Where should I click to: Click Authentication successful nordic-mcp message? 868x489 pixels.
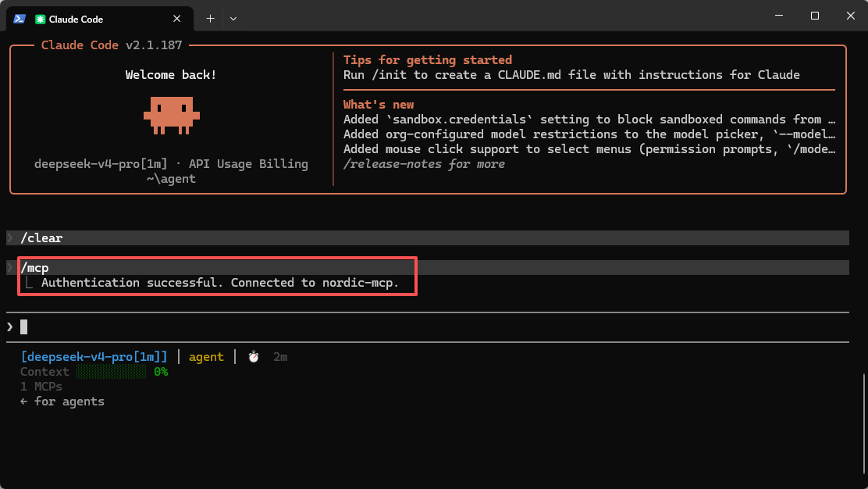pyautogui.click(x=220, y=283)
